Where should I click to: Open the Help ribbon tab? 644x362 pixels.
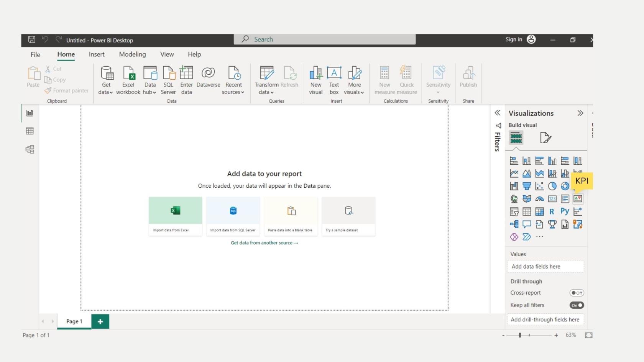point(194,54)
